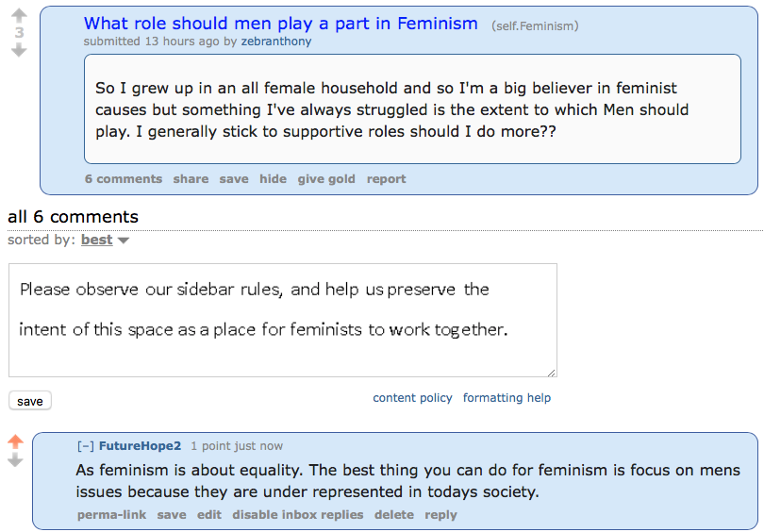The width and height of the screenshot is (764, 532).
Task: Edit FutureHope2's comment
Action: click(208, 515)
